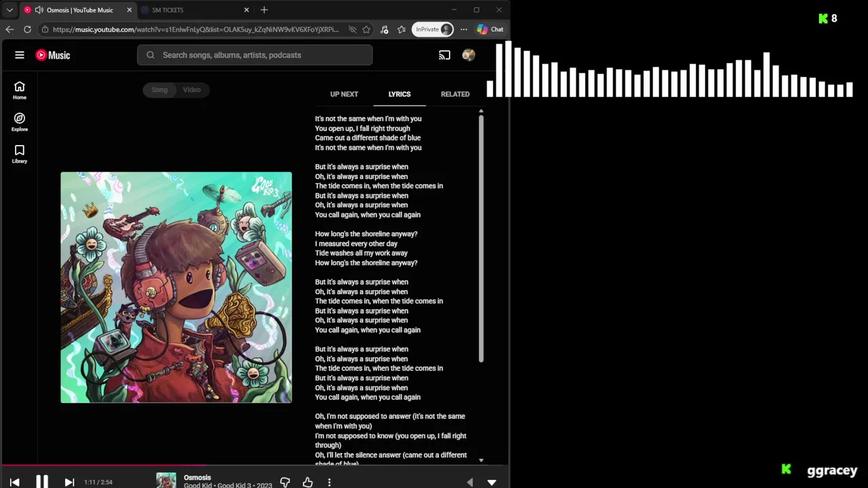Click the lyrics panel scrollbar thumb
Image resolution: width=868 pixels, height=488 pixels.
click(481, 239)
